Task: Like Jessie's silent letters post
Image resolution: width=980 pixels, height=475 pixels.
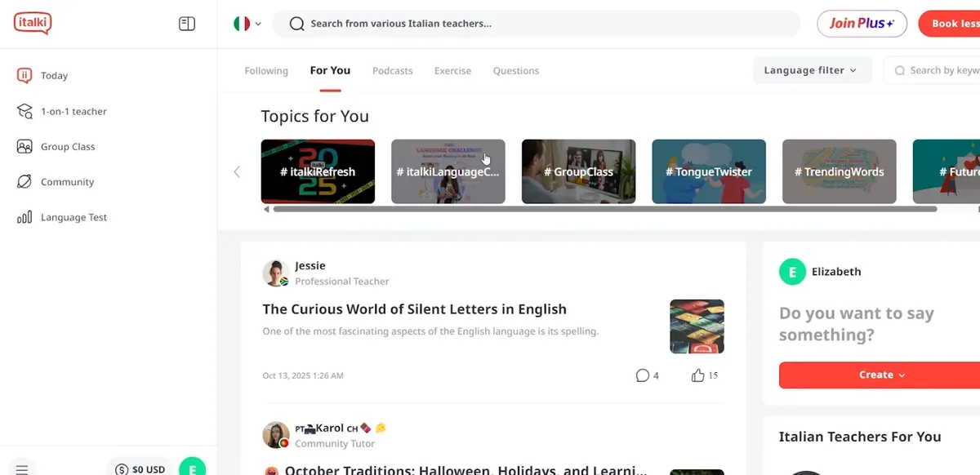Action: pyautogui.click(x=698, y=375)
